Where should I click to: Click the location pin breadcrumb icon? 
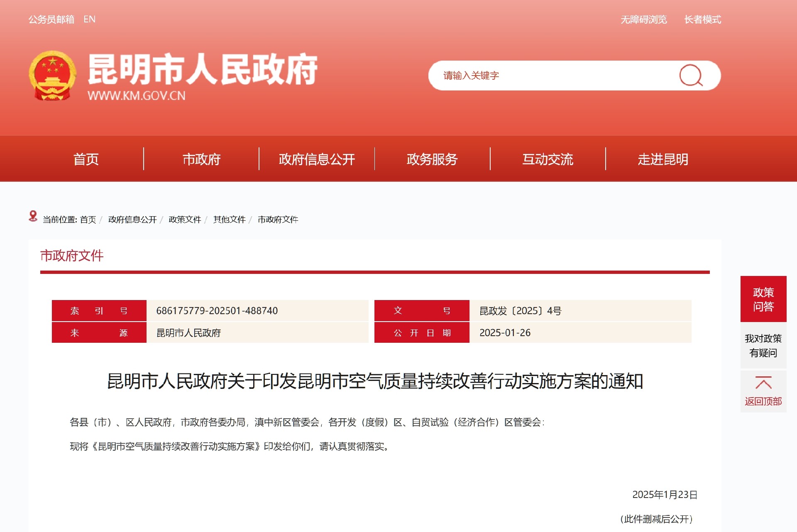point(33,216)
